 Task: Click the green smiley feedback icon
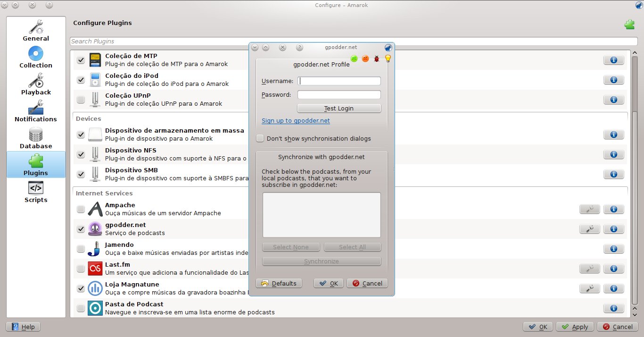[354, 59]
